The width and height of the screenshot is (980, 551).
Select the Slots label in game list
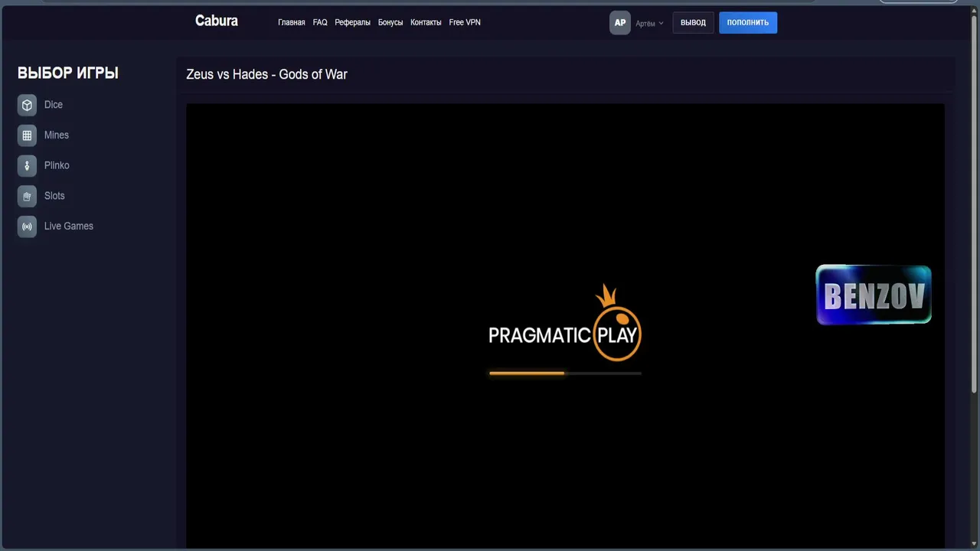(x=54, y=196)
